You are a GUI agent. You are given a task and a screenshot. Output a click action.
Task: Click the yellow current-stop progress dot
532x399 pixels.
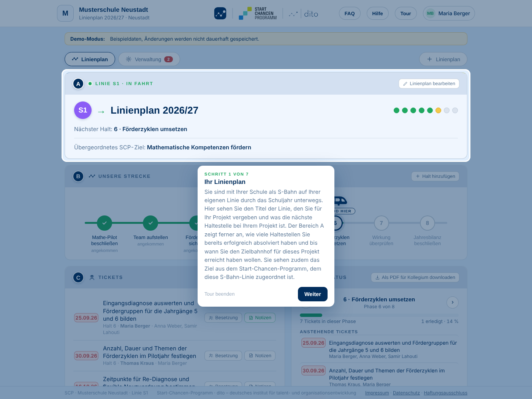[439, 110]
